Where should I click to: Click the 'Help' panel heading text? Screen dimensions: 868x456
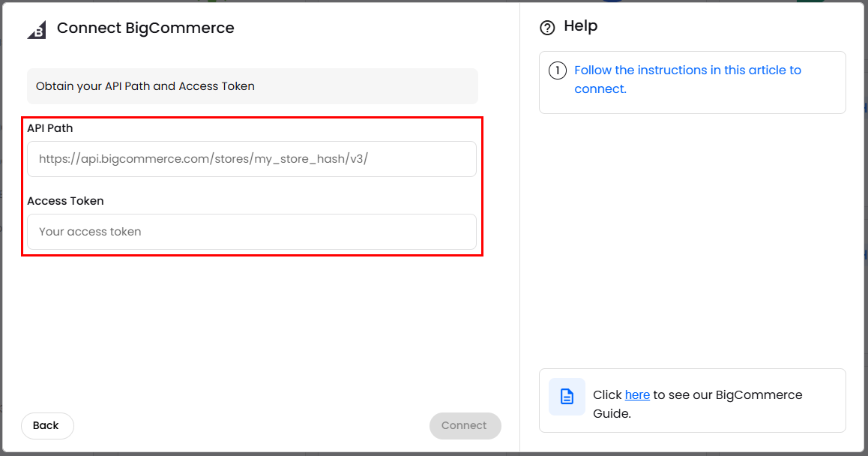[x=580, y=26]
